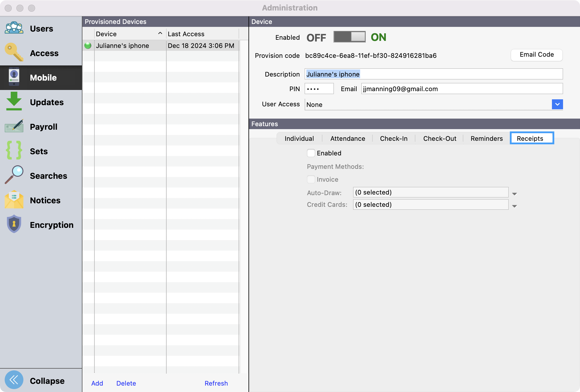Open Searches magnifying glass icon

click(14, 175)
